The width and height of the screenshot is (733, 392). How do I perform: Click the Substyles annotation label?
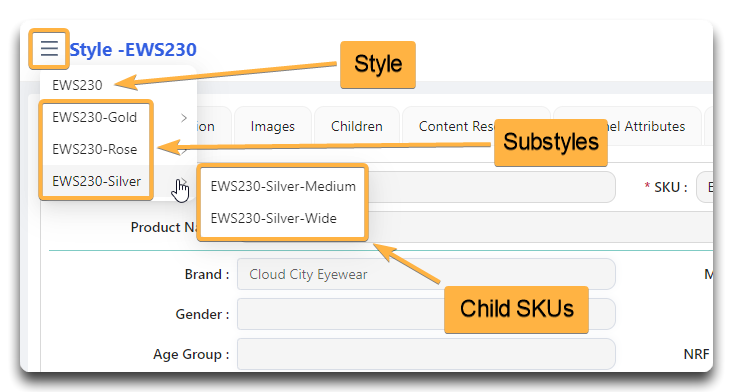click(551, 142)
